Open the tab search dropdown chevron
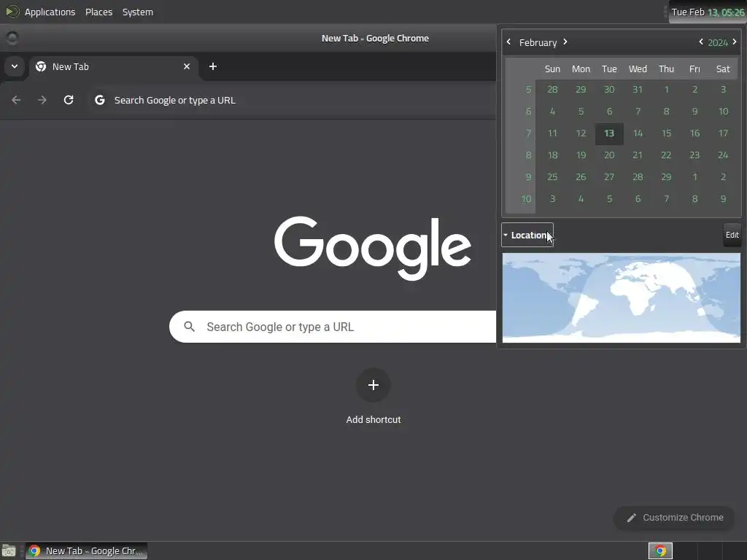This screenshot has width=747, height=560. [x=15, y=66]
